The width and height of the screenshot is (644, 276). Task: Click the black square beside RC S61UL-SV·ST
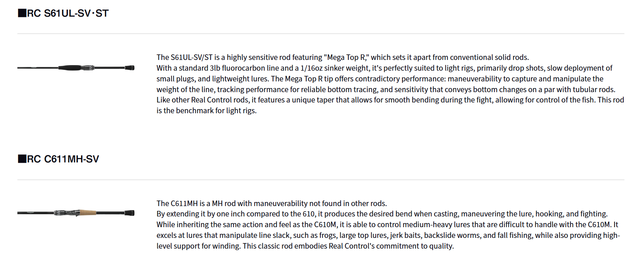pyautogui.click(x=22, y=13)
